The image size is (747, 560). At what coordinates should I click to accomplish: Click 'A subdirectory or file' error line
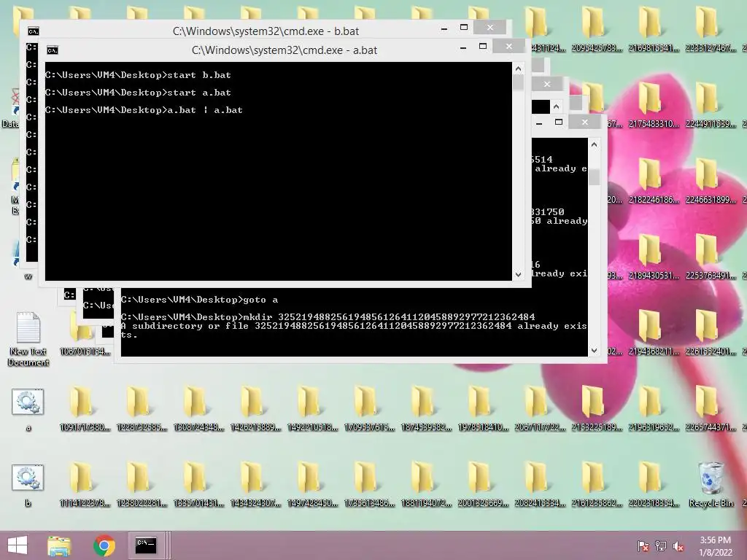354,330
